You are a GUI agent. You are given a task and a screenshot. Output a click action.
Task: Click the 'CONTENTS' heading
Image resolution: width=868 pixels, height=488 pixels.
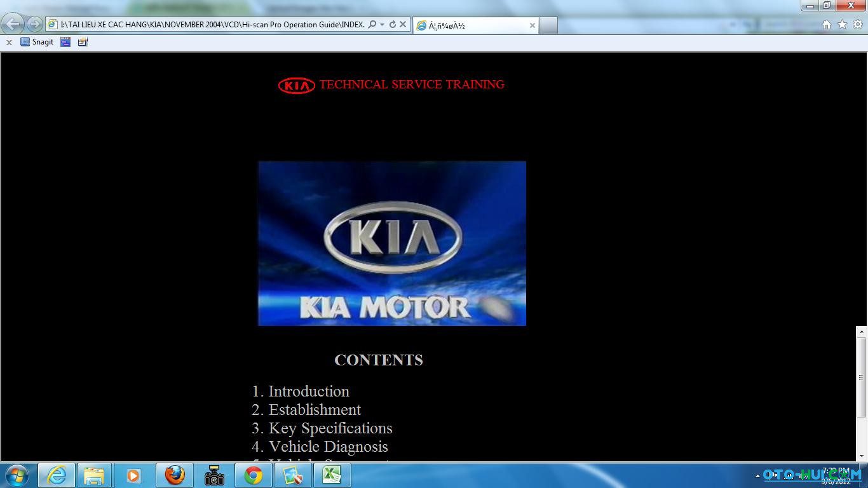click(379, 360)
